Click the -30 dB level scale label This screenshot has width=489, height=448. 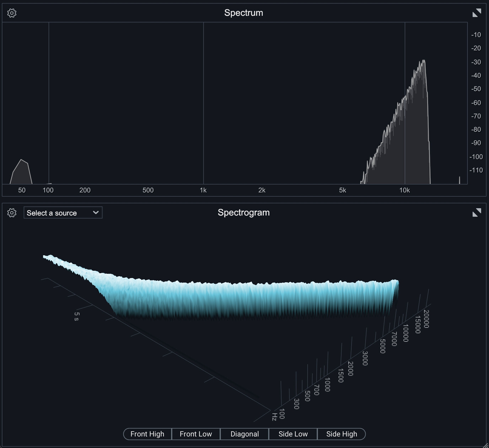[x=476, y=62]
